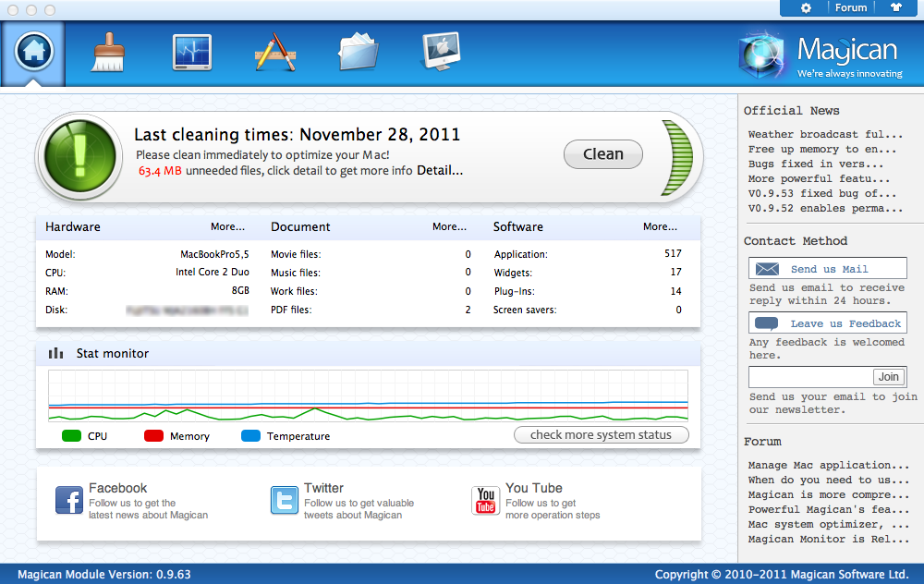The height and width of the screenshot is (584, 924).
Task: Open news item More powerful featu...
Action: pyautogui.click(x=819, y=178)
